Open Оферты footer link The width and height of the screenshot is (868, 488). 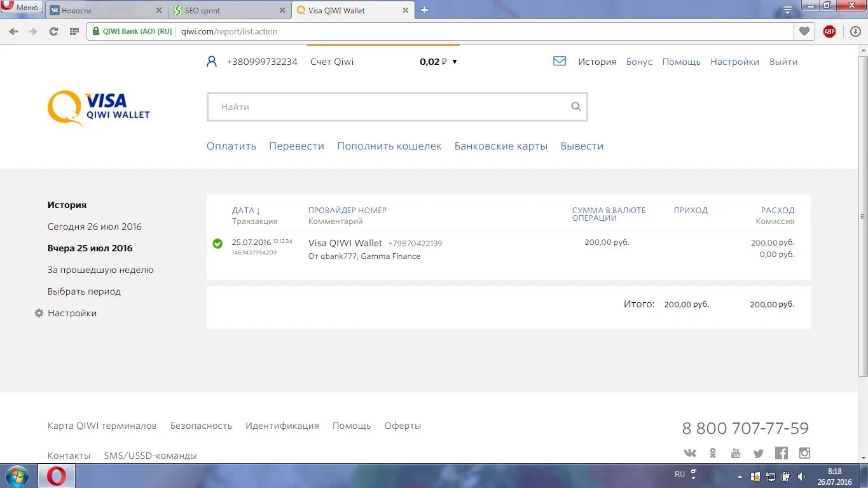[403, 426]
